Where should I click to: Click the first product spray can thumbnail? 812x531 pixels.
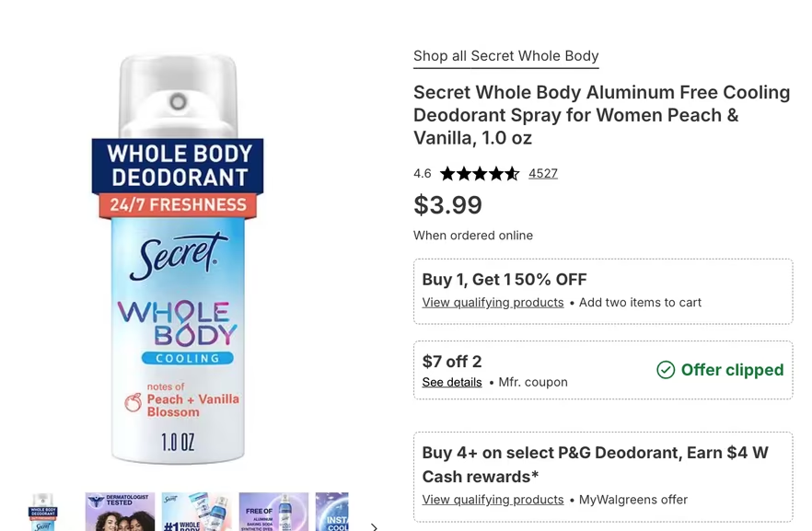[43, 512]
